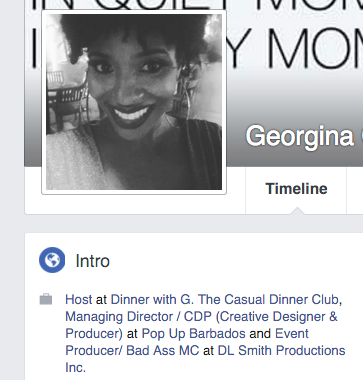This screenshot has height=380, width=363.
Task: Select the partially visible tab after Timeline
Action: (355, 190)
